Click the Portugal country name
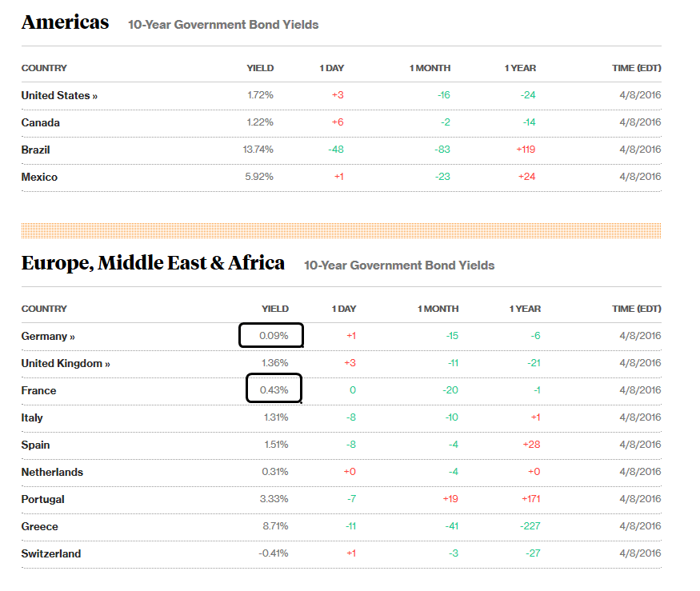The image size is (700, 591). [x=43, y=500]
